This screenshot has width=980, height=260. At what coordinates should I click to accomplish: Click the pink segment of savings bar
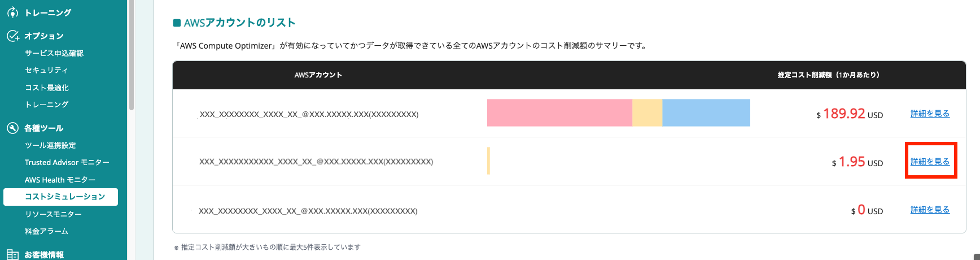[559, 112]
